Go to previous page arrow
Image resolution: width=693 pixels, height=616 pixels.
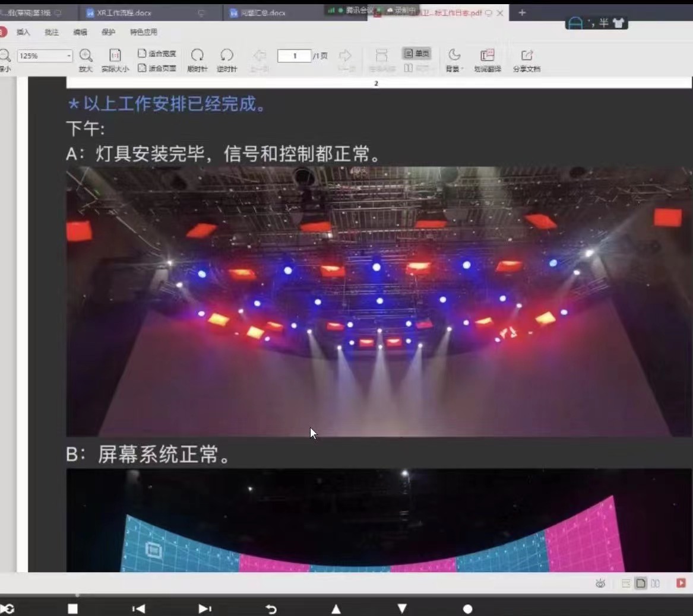(260, 55)
